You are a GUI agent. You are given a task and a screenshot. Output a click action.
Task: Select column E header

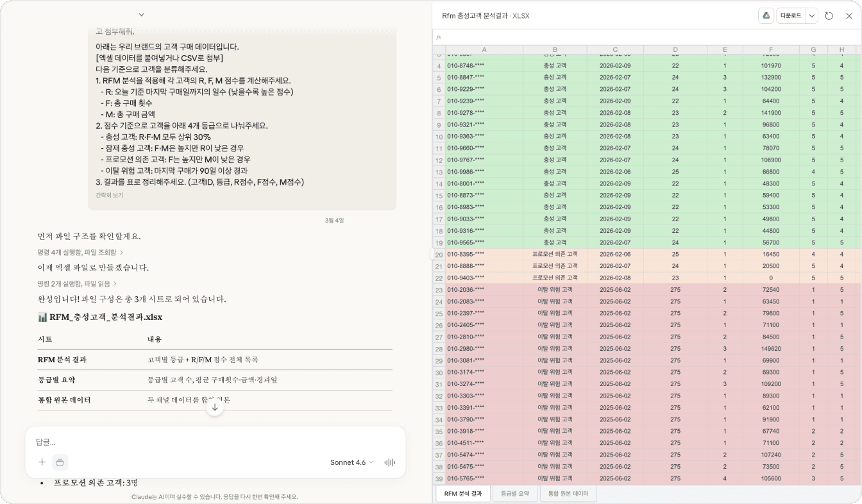coord(725,50)
